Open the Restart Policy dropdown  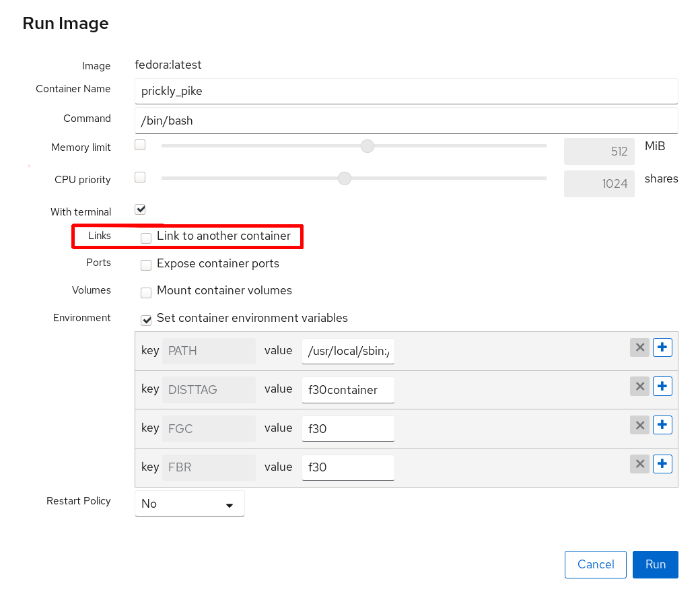(x=190, y=504)
